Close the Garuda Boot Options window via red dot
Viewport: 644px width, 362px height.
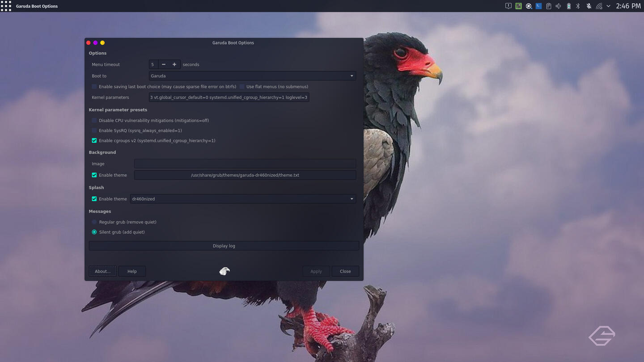click(x=89, y=42)
